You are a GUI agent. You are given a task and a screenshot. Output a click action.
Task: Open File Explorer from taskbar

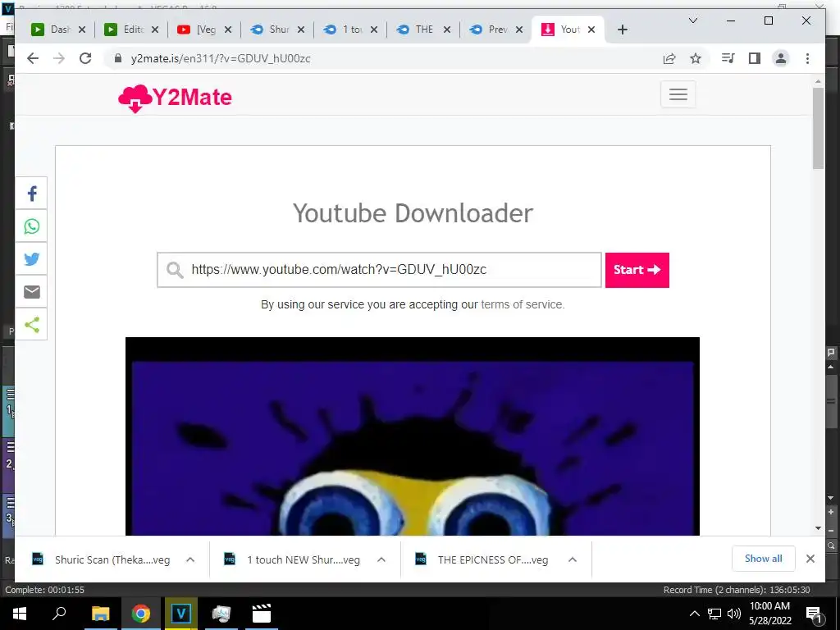coord(100,614)
